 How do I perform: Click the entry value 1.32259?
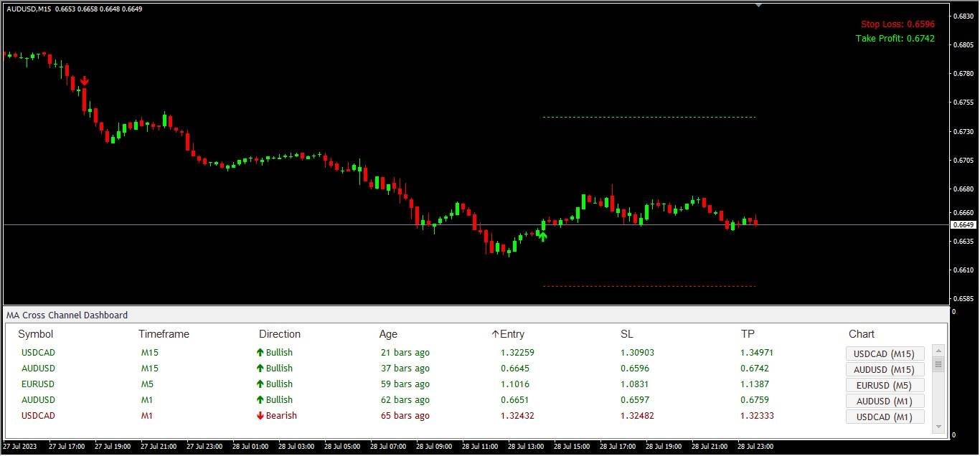click(x=517, y=352)
